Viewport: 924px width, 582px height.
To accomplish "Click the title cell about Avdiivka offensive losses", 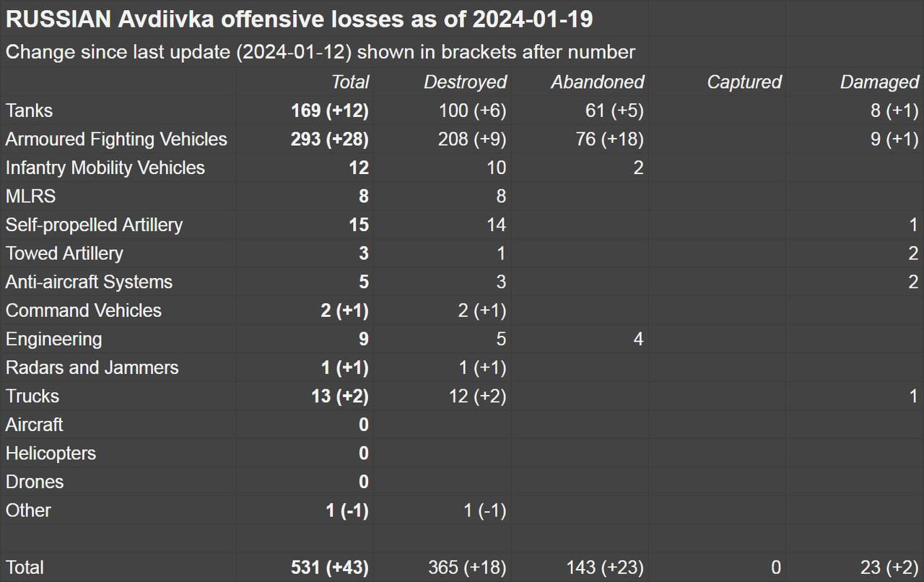I will click(x=299, y=19).
